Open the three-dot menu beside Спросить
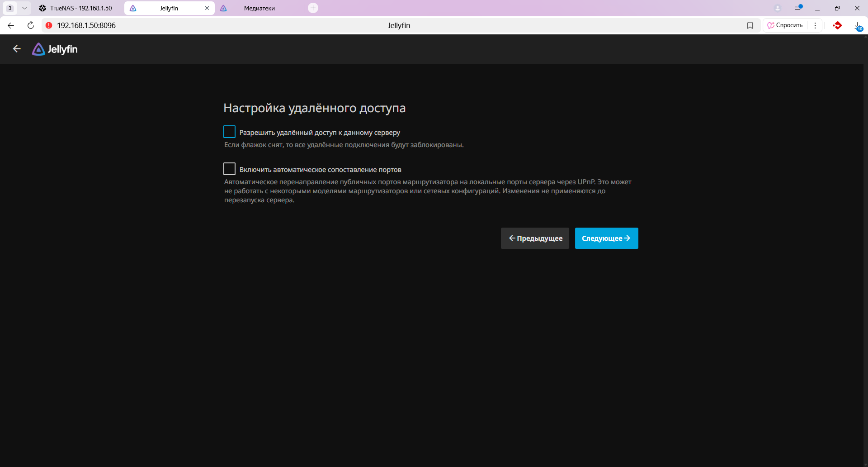The width and height of the screenshot is (868, 467). pos(815,25)
